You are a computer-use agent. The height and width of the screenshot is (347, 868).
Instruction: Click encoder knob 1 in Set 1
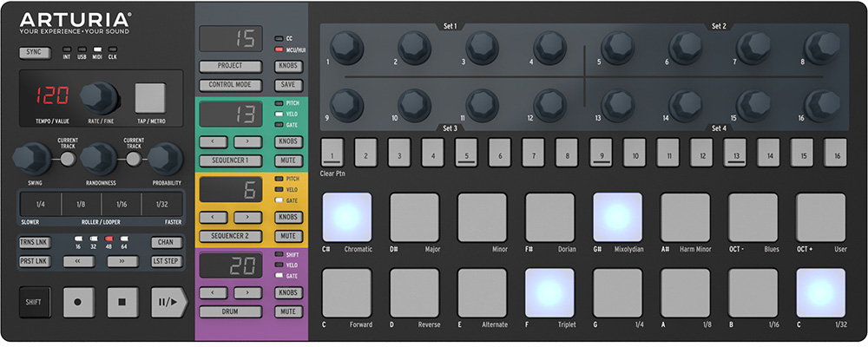tap(347, 49)
